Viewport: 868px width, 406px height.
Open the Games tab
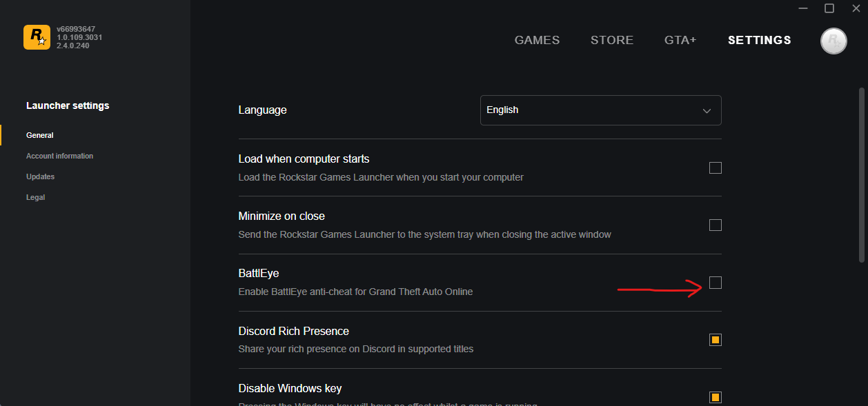point(537,40)
